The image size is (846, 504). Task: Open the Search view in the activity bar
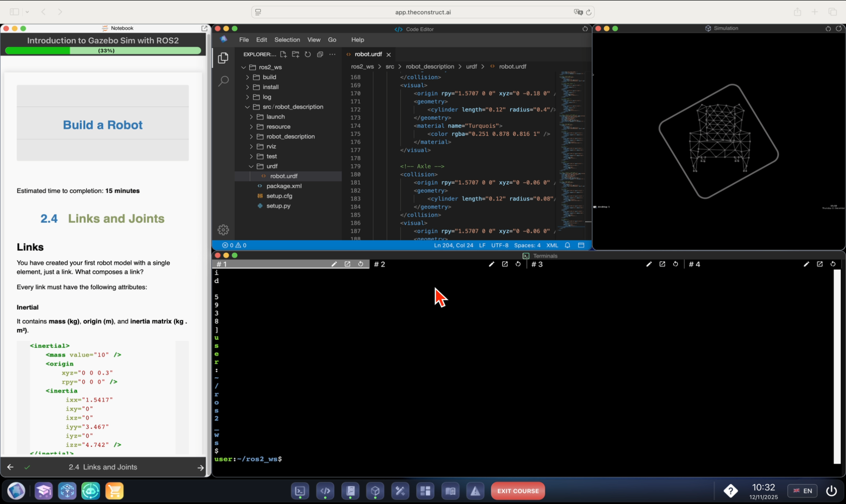click(223, 81)
